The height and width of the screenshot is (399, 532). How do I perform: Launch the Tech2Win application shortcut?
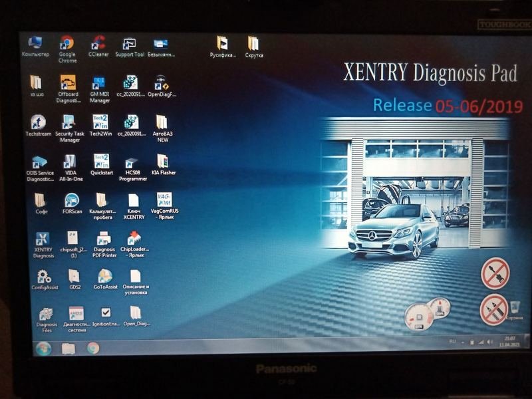101,123
